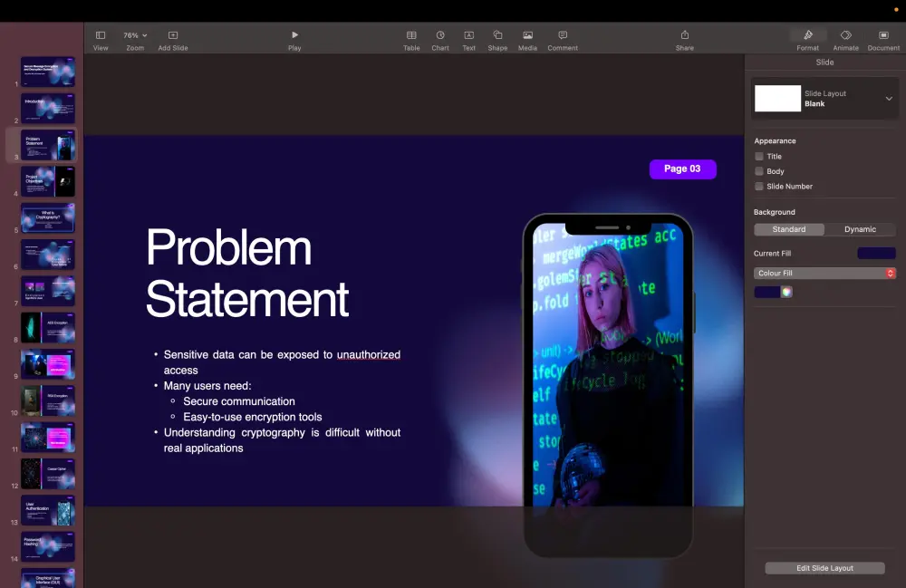The height and width of the screenshot is (588, 906).
Task: Open the Document inspector
Action: click(883, 41)
